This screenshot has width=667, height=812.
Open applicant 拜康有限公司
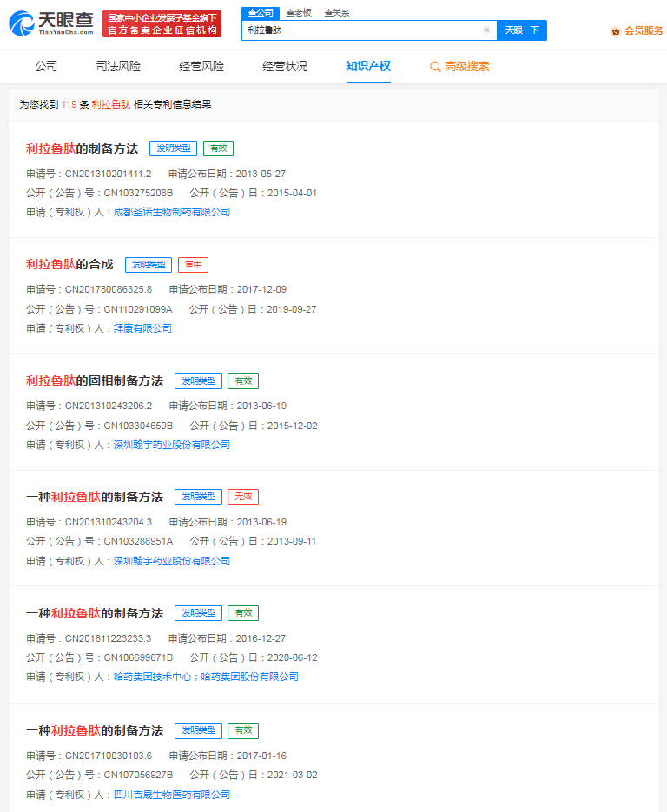pos(142,328)
